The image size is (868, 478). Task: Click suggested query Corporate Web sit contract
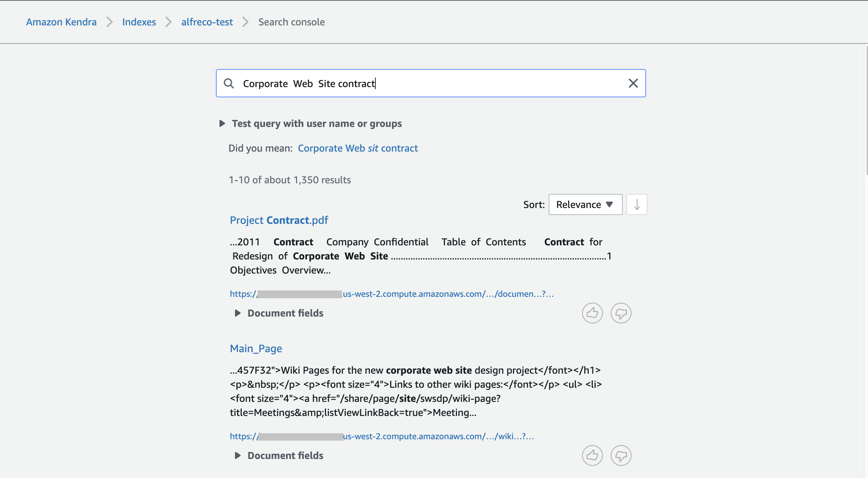point(358,148)
